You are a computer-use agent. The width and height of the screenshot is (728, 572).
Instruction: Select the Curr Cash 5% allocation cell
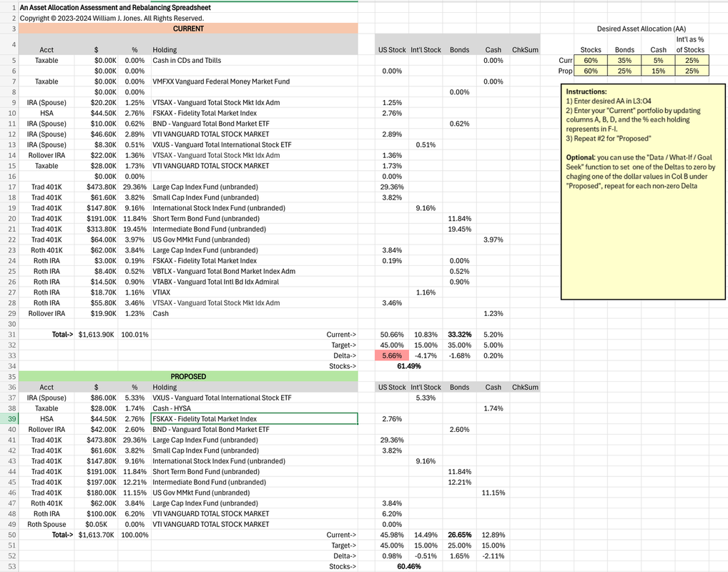coord(659,60)
